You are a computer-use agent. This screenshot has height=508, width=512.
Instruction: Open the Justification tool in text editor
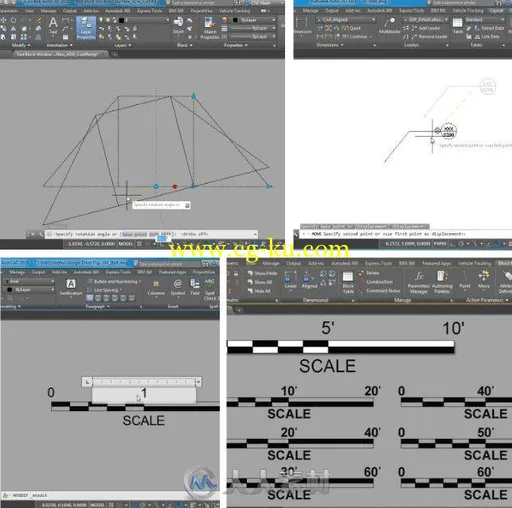(71, 287)
